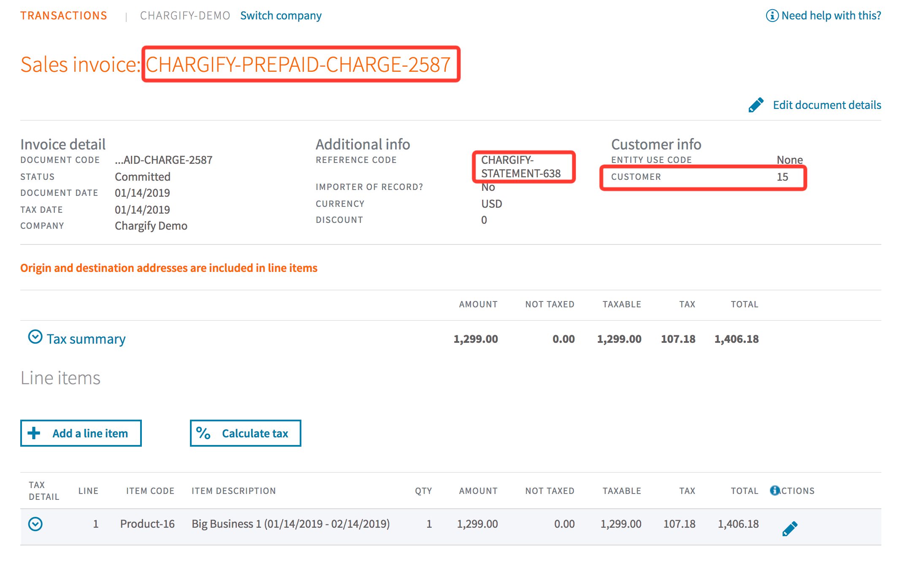Click the discount value 0
The image size is (924, 567).
(484, 220)
